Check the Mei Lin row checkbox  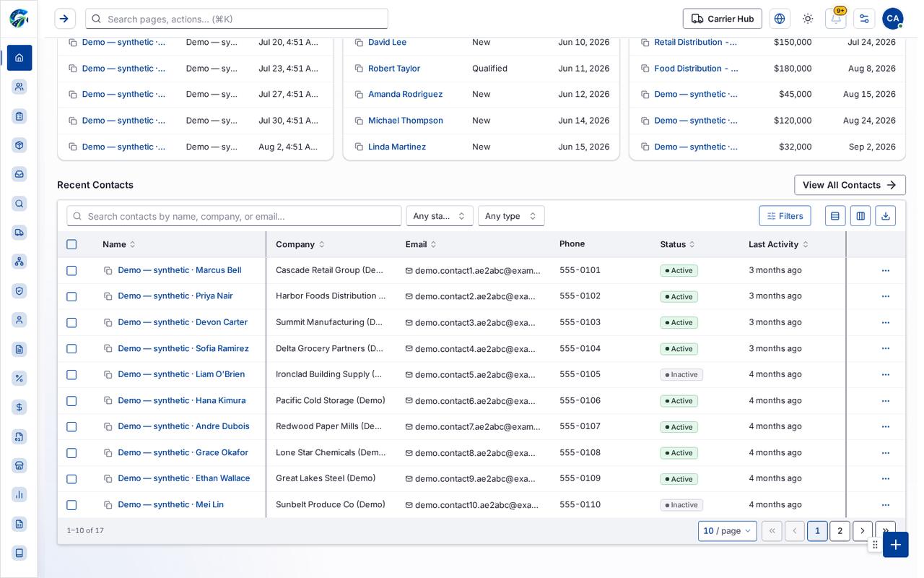point(71,505)
